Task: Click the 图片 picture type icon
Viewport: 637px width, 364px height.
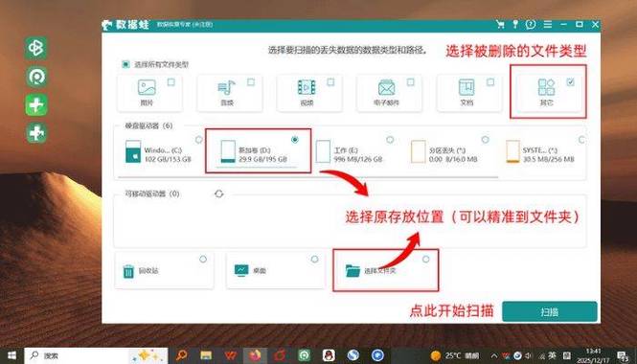Action: [147, 87]
